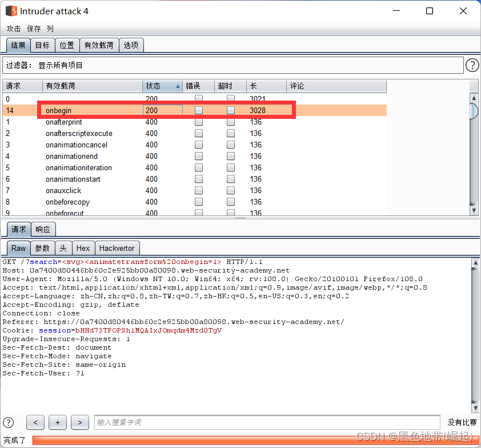Sort by the 状态 column header
This screenshot has height=448, width=481.
[163, 86]
